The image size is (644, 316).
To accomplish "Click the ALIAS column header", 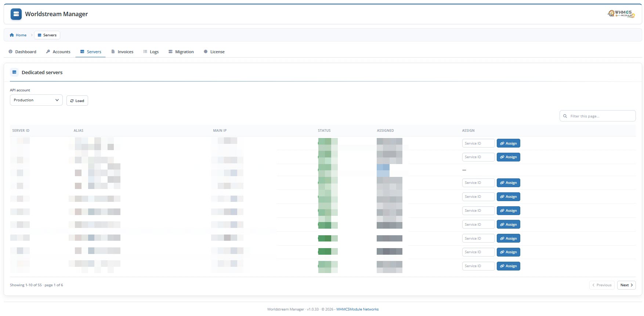I will [79, 131].
